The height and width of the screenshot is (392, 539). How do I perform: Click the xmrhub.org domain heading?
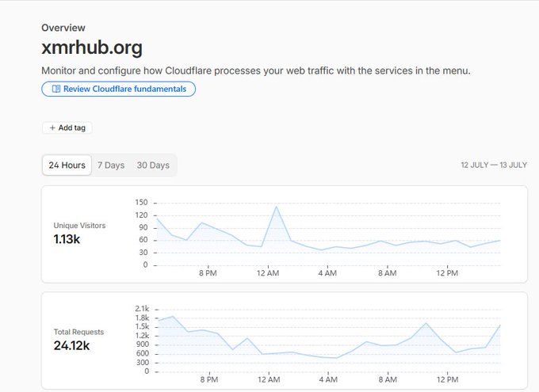tap(92, 48)
